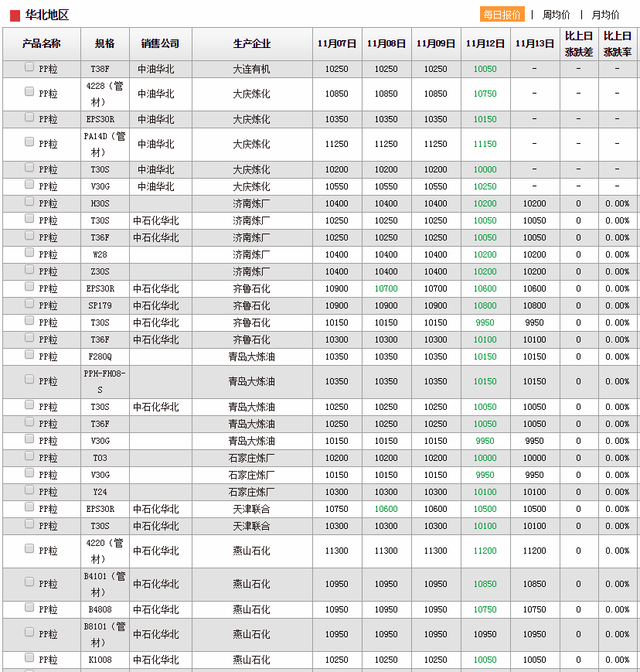Click the green price 11150
Viewport: 640px width, 672px height.
click(x=485, y=144)
